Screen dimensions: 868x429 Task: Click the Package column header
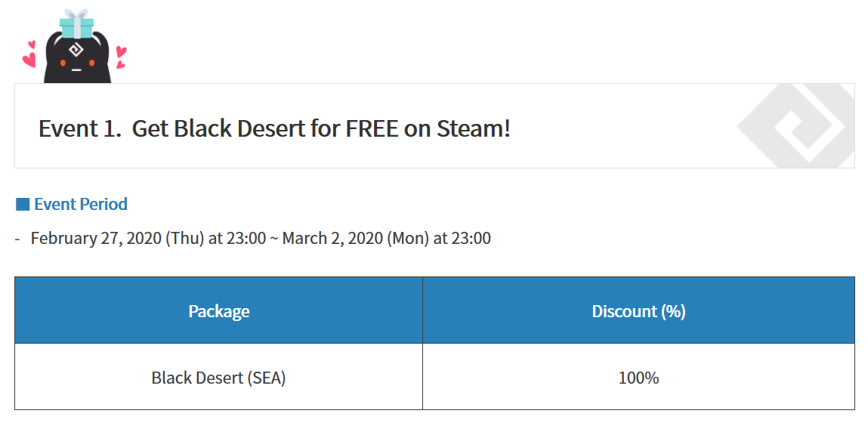click(218, 310)
